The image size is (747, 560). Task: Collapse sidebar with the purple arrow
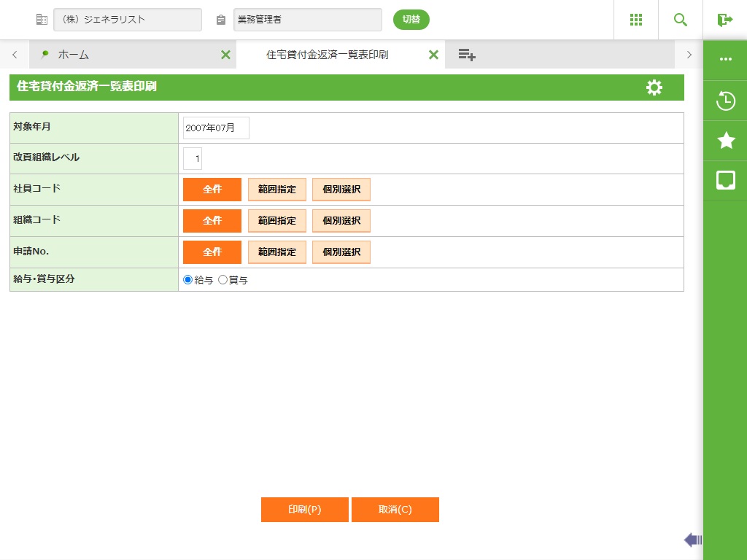coord(692,540)
